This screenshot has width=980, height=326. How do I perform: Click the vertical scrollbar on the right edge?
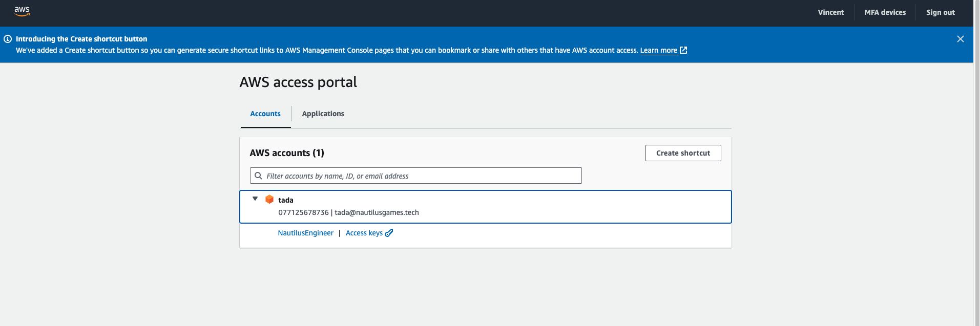coord(976,163)
